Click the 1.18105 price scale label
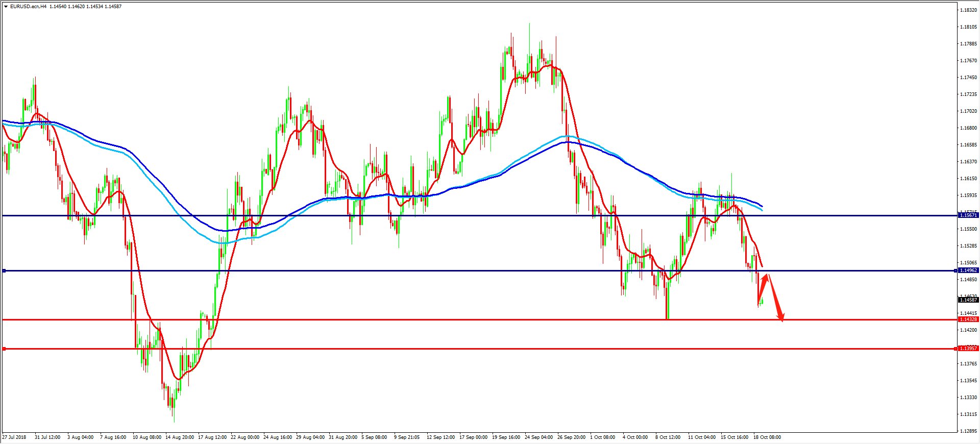Screen dimensions: 980x444 point(969,27)
